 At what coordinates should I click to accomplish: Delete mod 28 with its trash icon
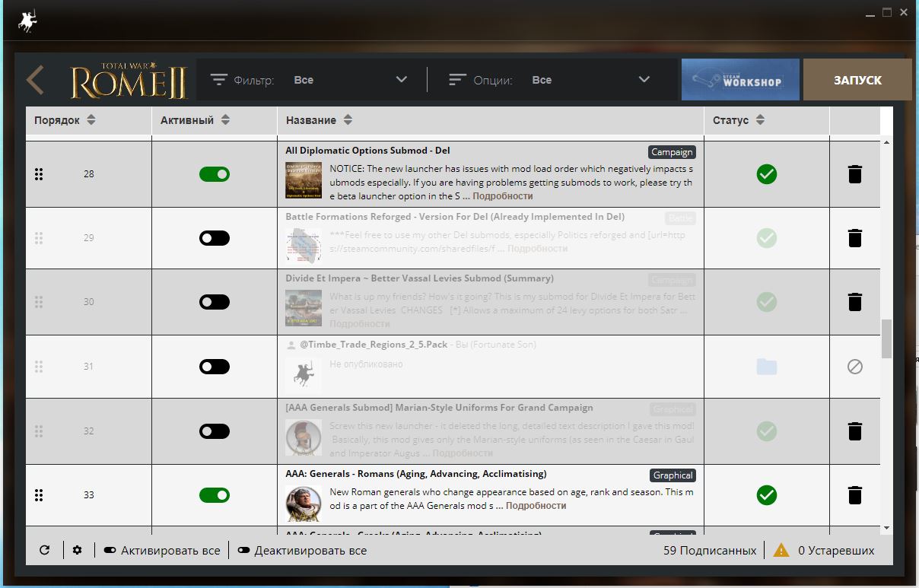point(855,174)
